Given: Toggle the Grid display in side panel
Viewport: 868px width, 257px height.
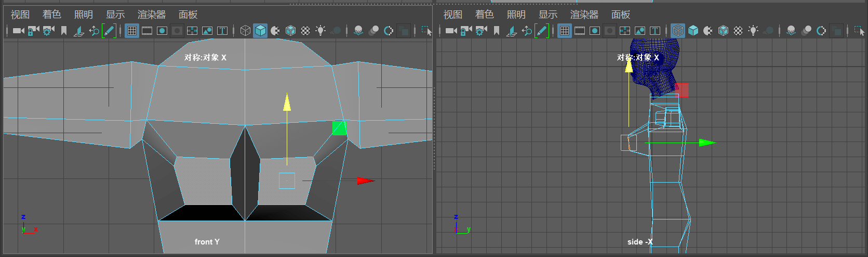Looking at the screenshot, I should pos(565,31).
